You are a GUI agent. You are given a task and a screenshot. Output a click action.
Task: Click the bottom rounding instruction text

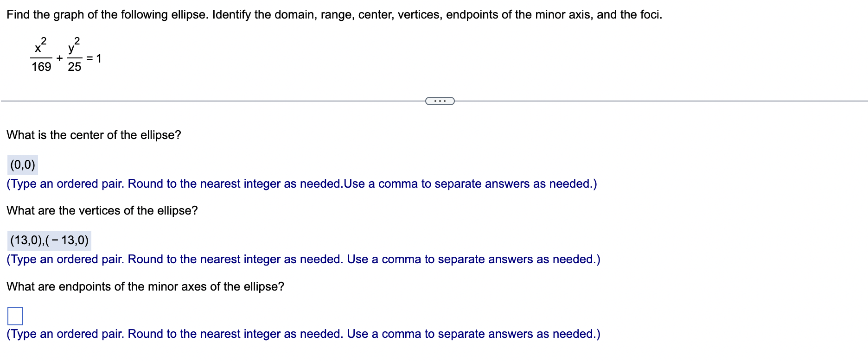(x=303, y=334)
